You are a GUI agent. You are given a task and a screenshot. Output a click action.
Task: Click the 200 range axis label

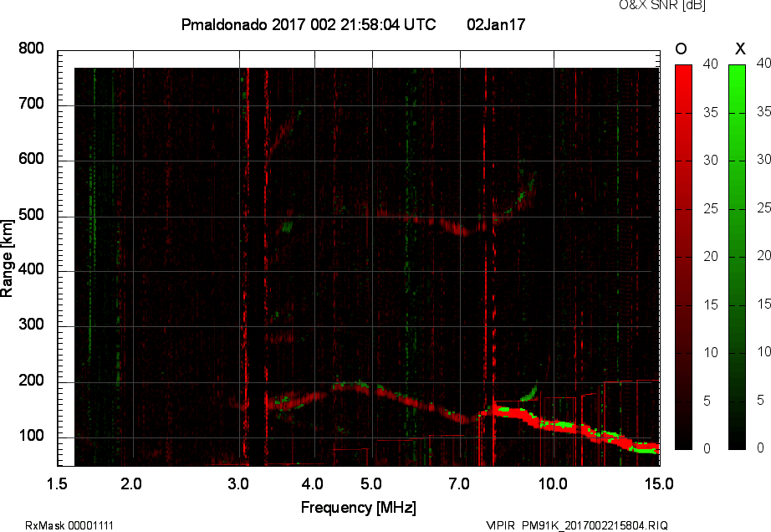(31, 381)
